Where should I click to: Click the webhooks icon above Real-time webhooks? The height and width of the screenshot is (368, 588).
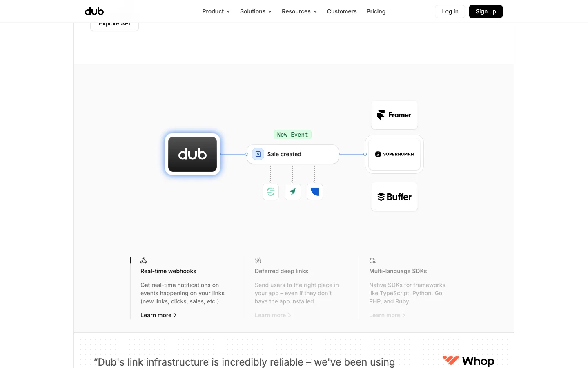coord(144,260)
